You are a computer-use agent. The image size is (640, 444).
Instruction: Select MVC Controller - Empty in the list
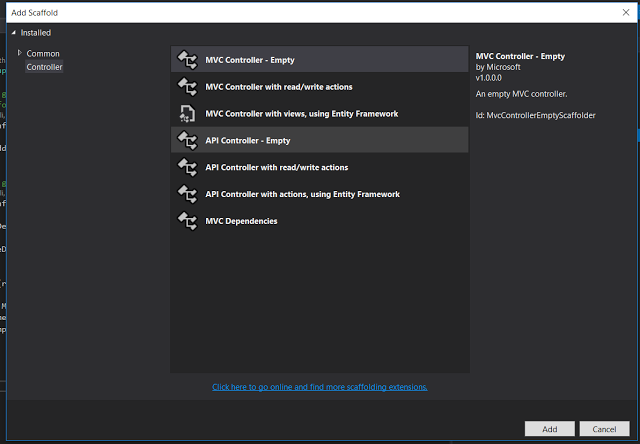point(320,60)
